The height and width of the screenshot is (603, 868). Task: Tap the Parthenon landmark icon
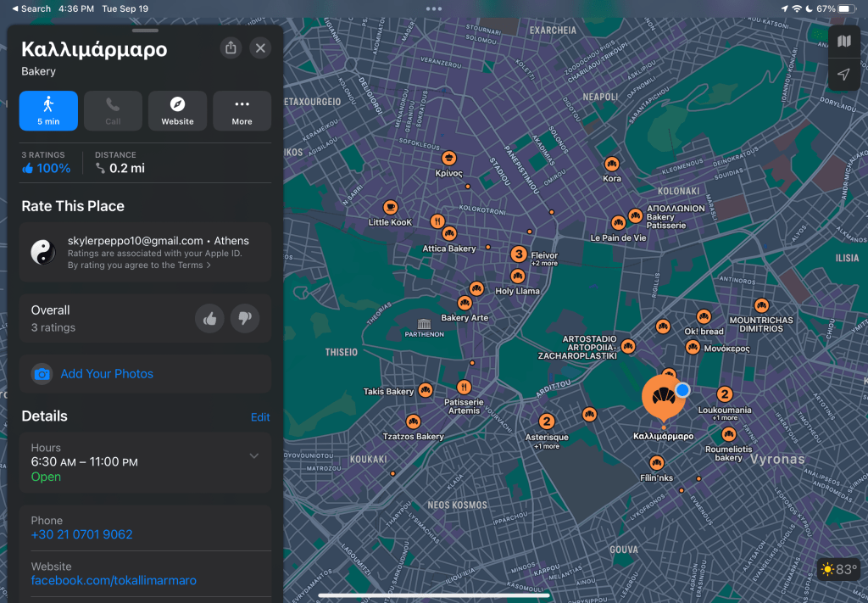424,322
